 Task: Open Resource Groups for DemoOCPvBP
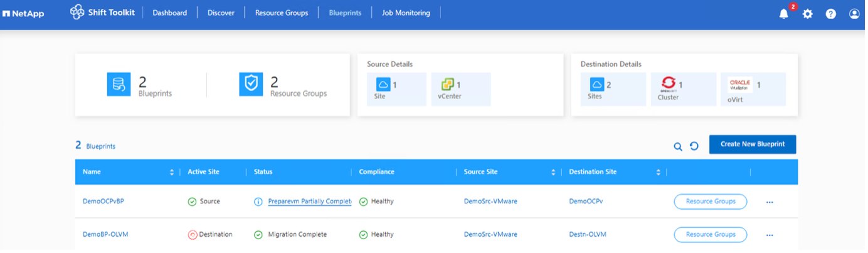point(710,202)
